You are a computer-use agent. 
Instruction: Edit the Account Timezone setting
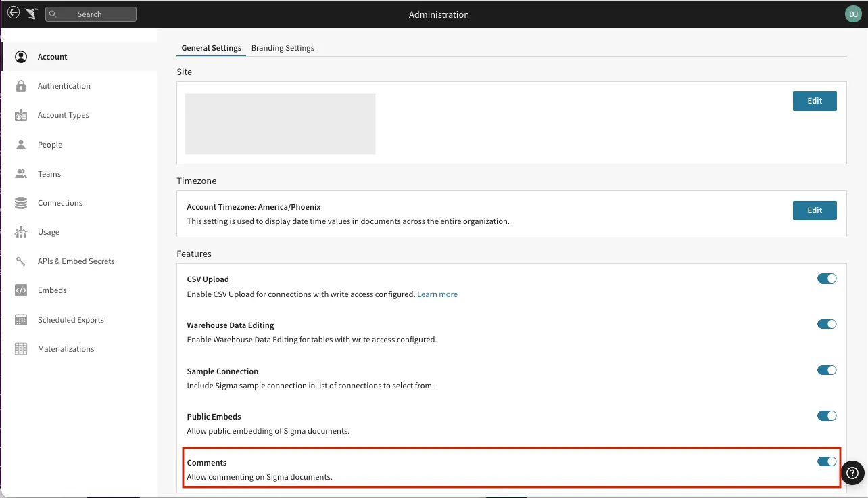(x=815, y=210)
